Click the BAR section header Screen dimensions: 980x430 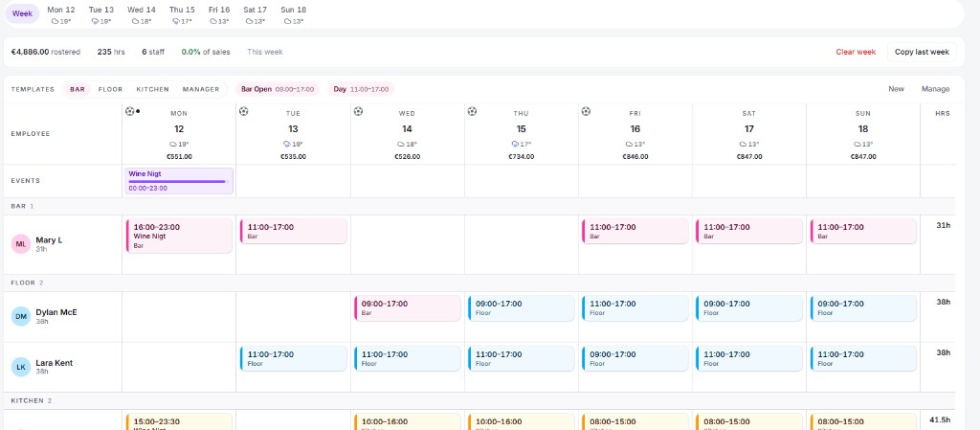click(x=479, y=206)
